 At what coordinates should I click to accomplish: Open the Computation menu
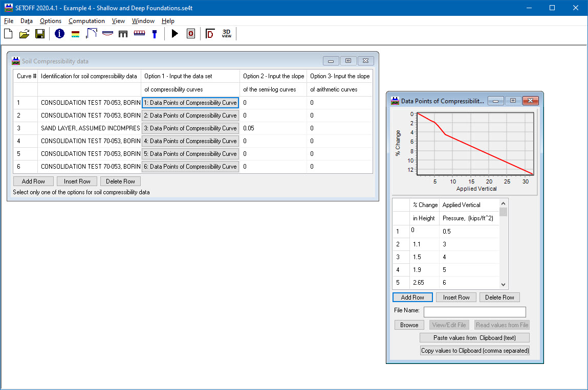click(x=86, y=21)
